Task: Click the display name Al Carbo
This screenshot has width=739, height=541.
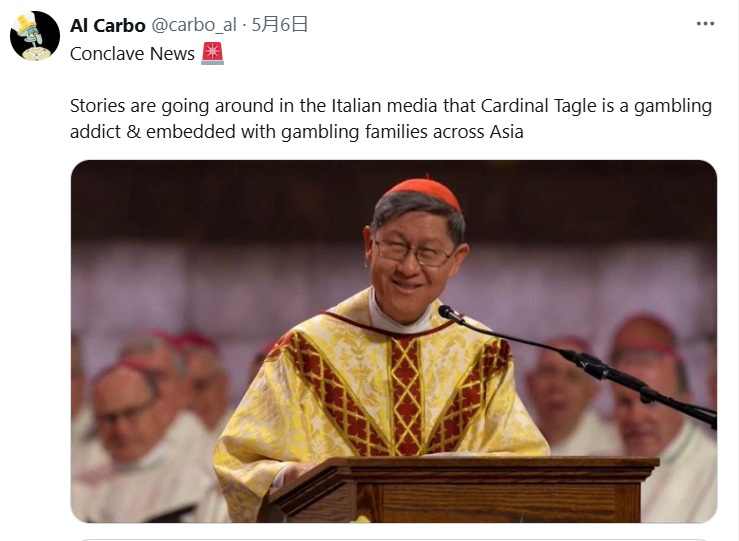Action: point(107,25)
